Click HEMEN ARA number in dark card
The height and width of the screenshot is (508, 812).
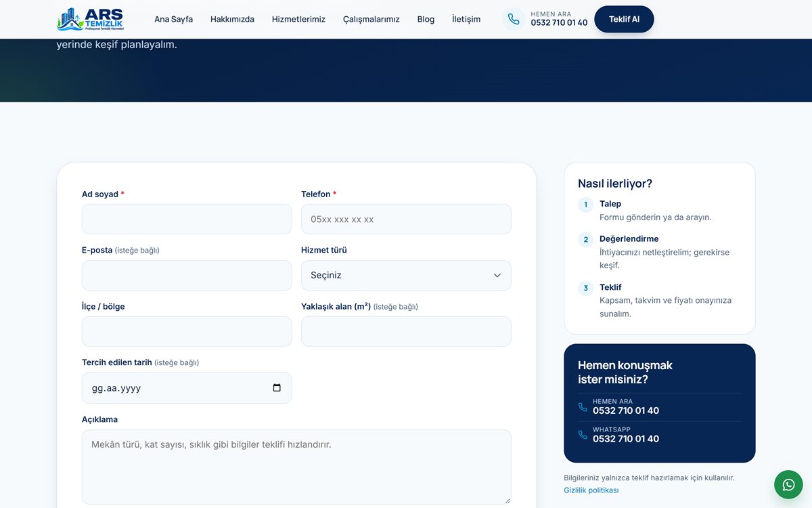[x=626, y=410]
